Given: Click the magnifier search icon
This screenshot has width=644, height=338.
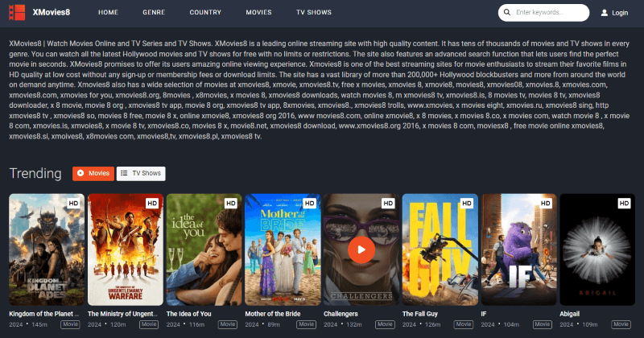Looking at the screenshot, I should [507, 12].
